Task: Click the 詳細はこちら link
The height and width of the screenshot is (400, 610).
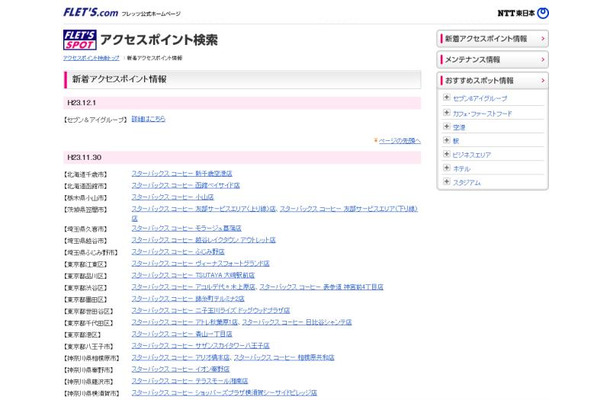Action: click(148, 119)
